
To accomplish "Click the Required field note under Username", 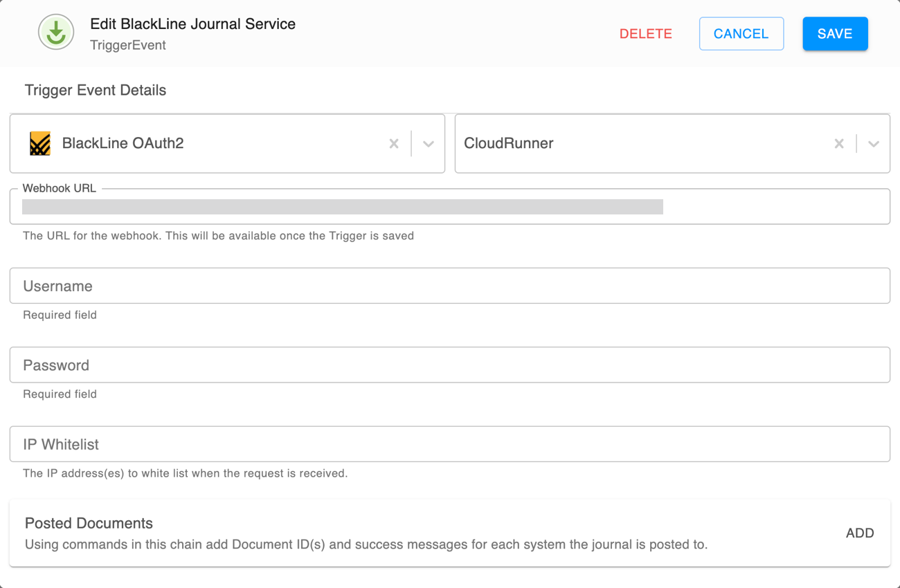I will [x=60, y=315].
